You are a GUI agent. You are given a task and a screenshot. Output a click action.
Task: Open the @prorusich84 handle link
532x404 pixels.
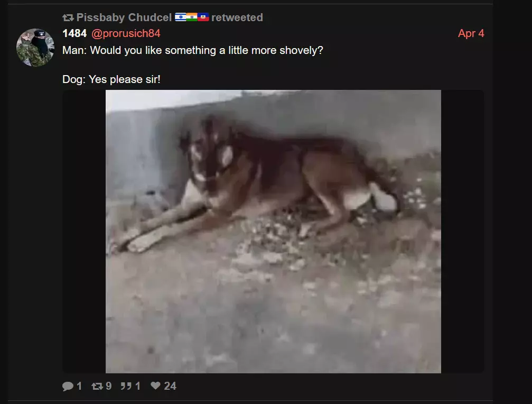(x=126, y=33)
